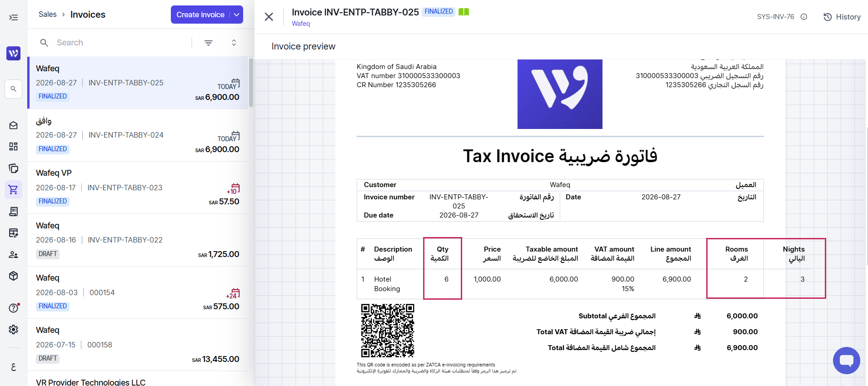Open the stacked documents sidebar icon

(14, 168)
